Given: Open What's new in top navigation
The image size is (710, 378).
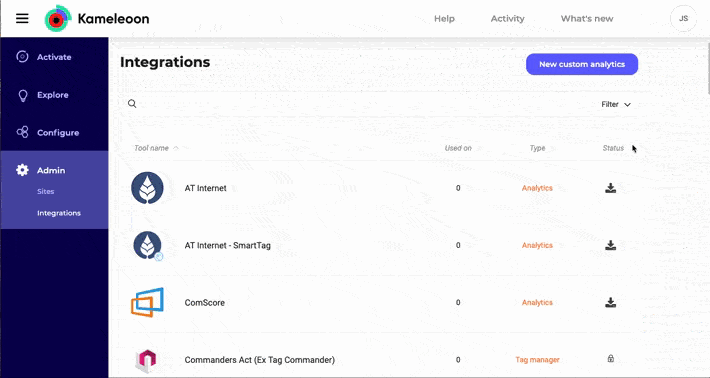Looking at the screenshot, I should [587, 19].
